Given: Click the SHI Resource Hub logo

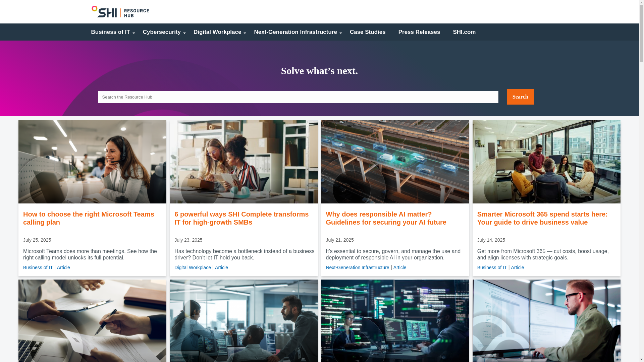Looking at the screenshot, I should (120, 11).
